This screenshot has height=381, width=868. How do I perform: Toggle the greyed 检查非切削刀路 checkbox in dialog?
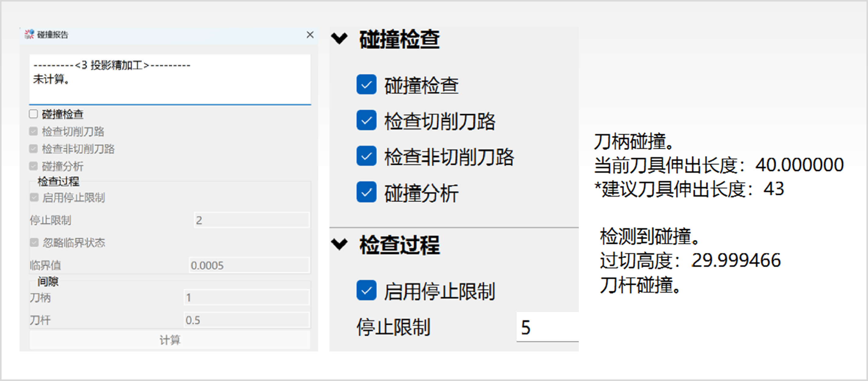(33, 148)
